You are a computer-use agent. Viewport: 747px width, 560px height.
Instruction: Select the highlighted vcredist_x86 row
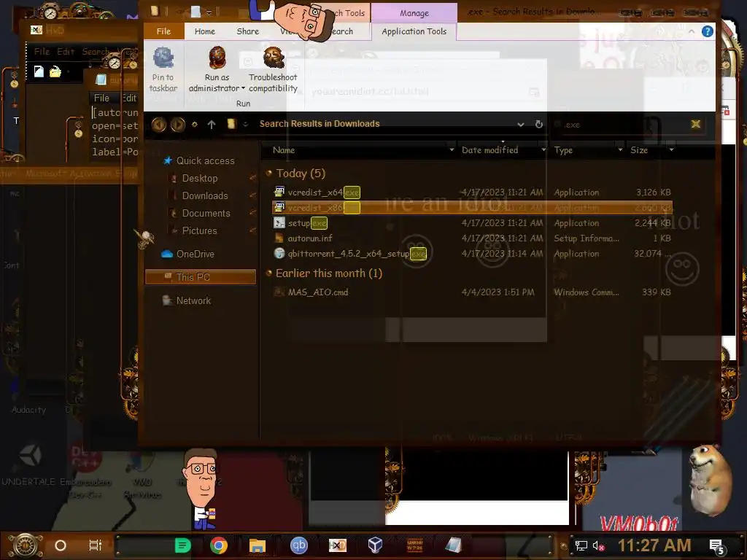(x=472, y=208)
